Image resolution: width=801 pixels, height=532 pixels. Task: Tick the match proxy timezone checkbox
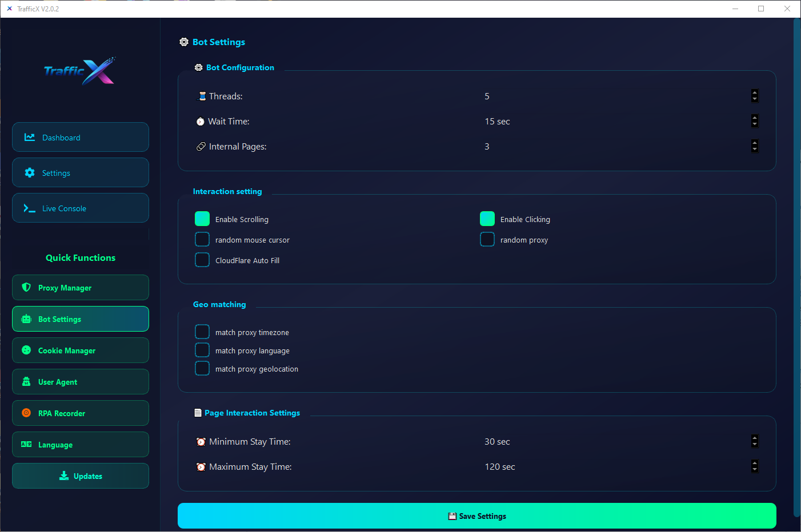point(202,332)
